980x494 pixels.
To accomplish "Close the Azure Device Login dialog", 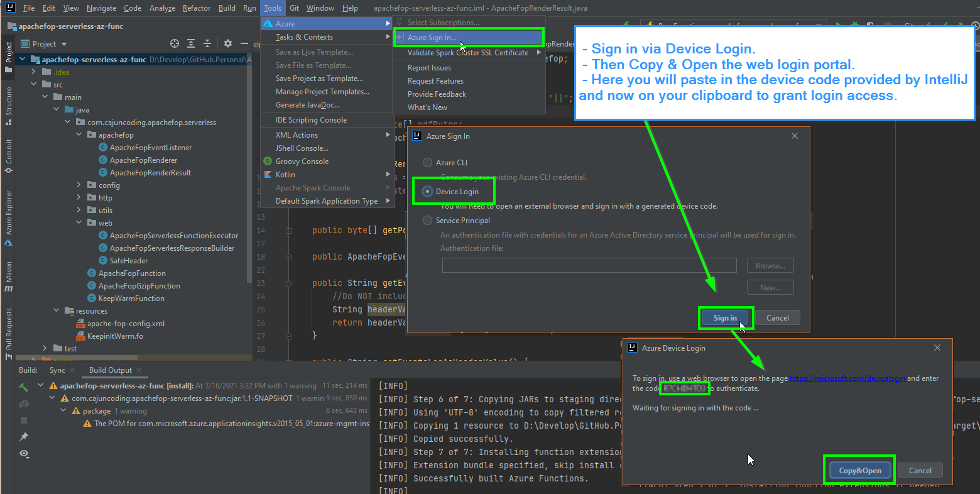I will [x=937, y=348].
